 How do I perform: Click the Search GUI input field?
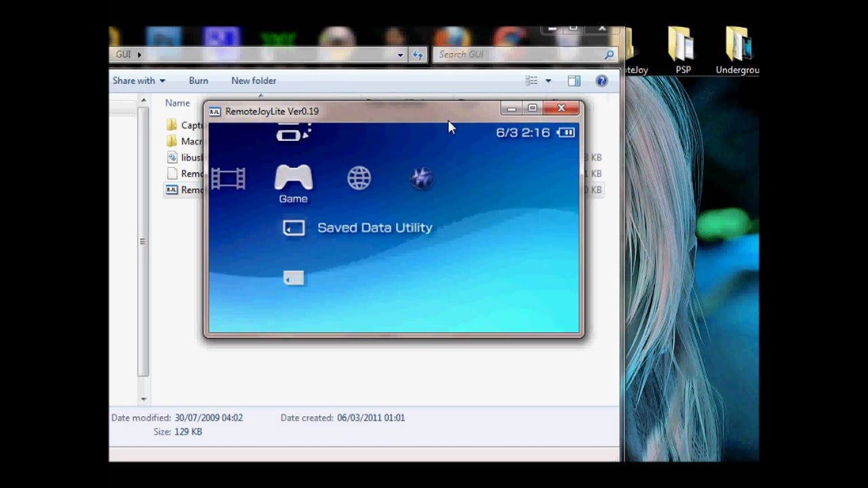tap(519, 54)
